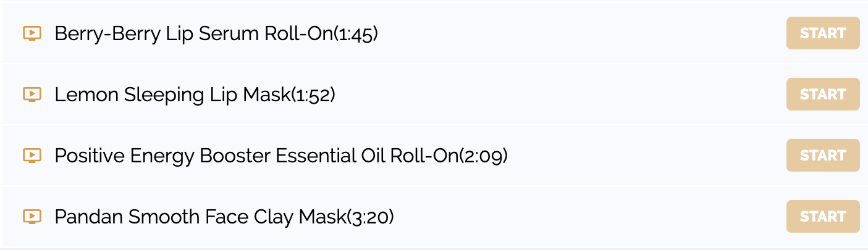Open the Berry-Berry Lip Serum Roll-On title link

(x=194, y=34)
